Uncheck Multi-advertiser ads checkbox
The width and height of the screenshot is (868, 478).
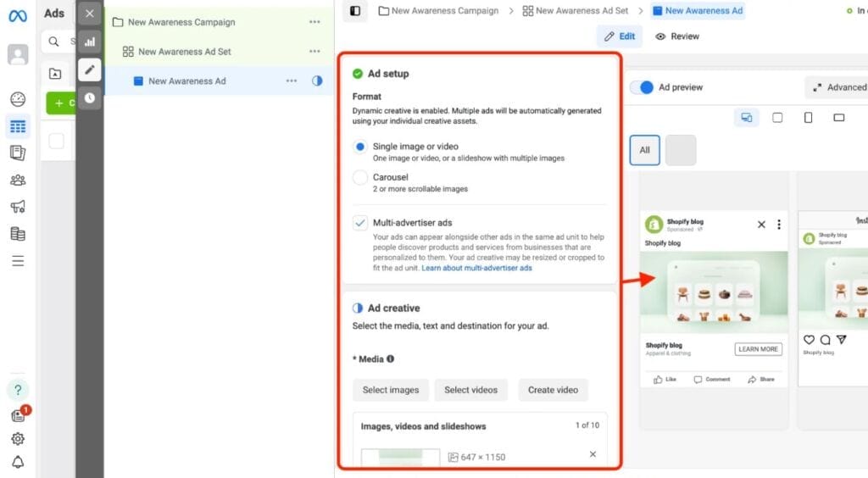coord(360,222)
